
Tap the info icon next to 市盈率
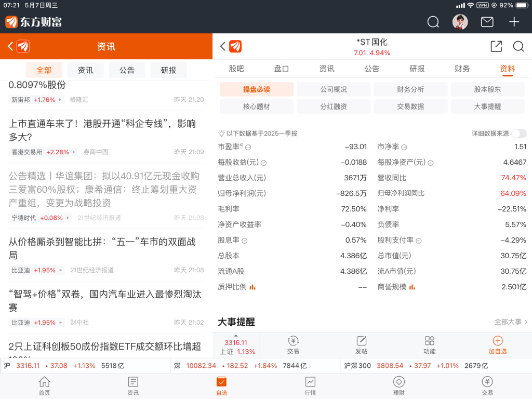point(248,147)
